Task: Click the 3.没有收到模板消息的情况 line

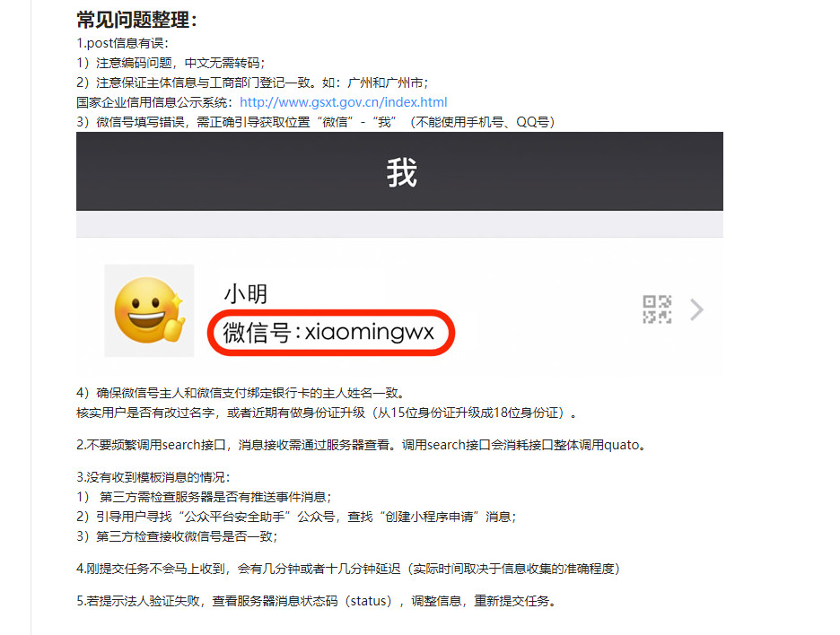Action: (x=153, y=477)
